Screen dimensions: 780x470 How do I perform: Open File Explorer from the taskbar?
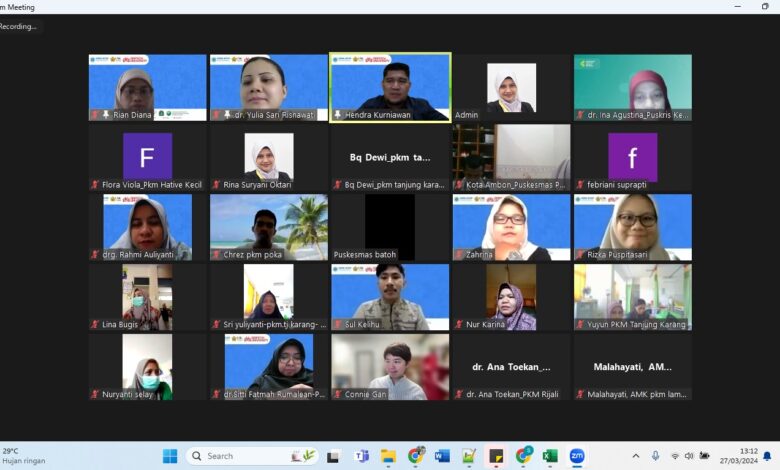(x=388, y=456)
